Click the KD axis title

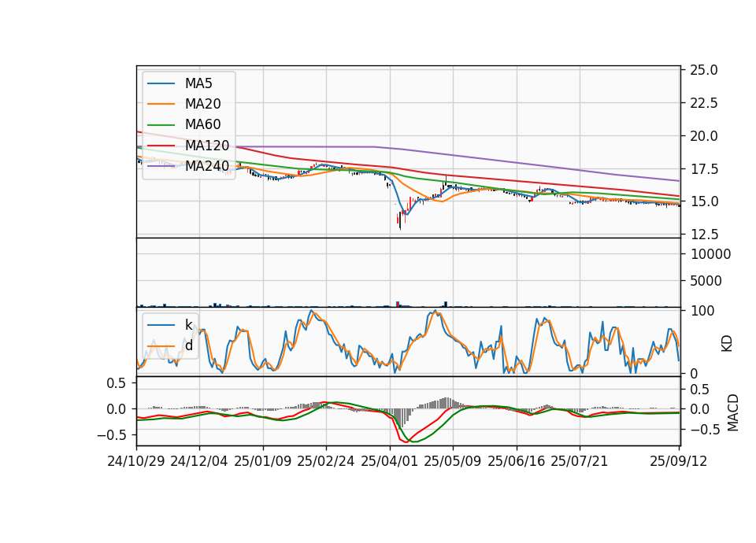click(x=727, y=344)
